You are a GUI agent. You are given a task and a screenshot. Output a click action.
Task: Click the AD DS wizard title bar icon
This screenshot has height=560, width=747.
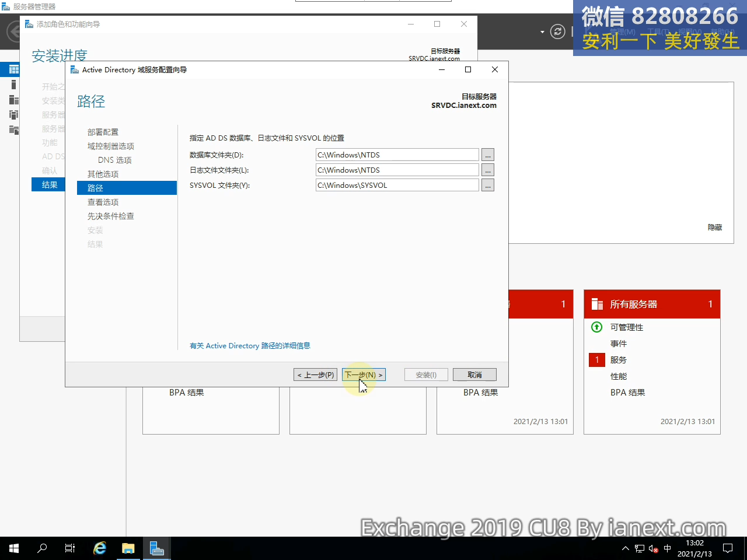click(75, 69)
